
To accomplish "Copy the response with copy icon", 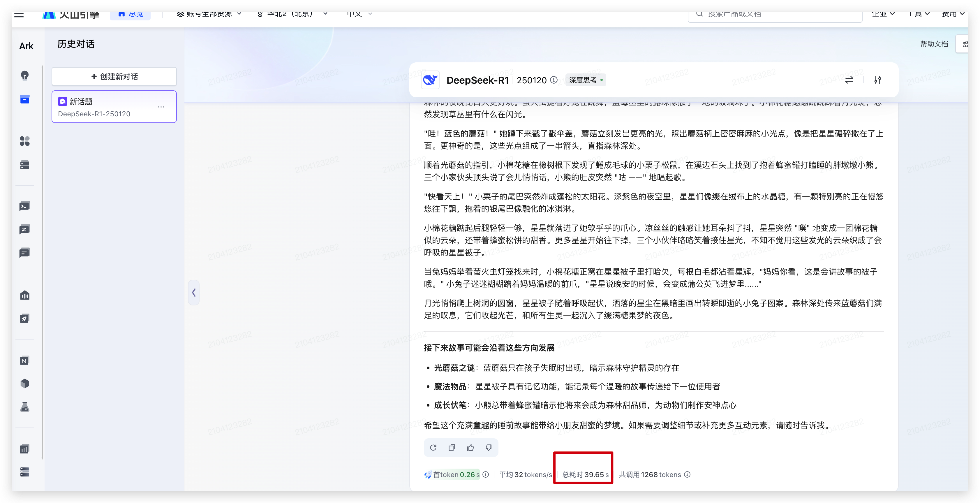I will (x=452, y=447).
